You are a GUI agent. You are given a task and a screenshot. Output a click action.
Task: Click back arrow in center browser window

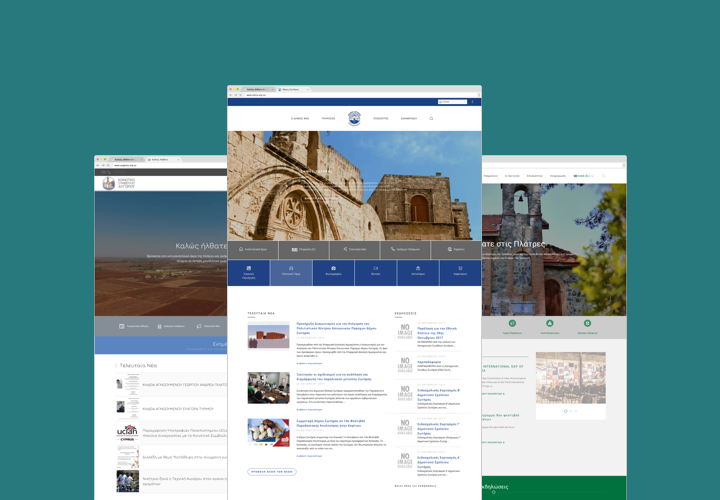231,95
